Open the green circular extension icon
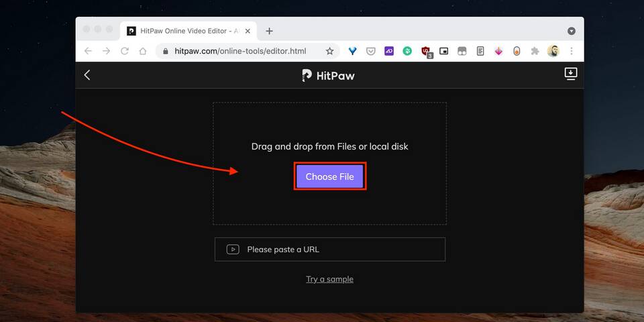The image size is (644, 322). coord(407,51)
